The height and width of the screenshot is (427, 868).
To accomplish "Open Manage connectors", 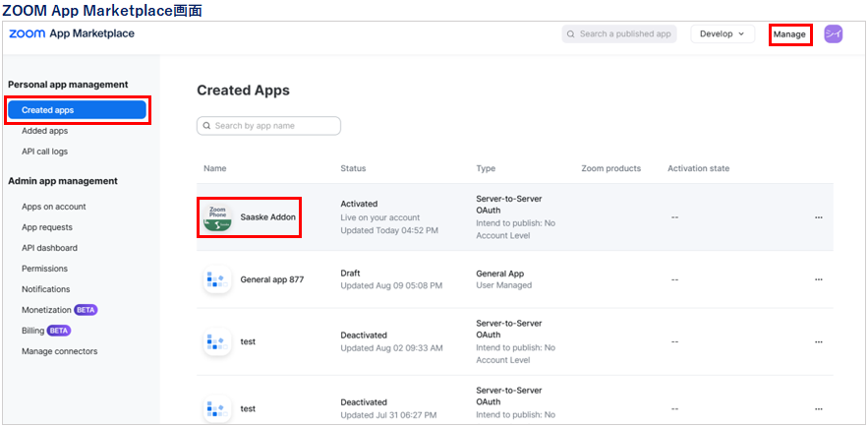I will click(60, 351).
